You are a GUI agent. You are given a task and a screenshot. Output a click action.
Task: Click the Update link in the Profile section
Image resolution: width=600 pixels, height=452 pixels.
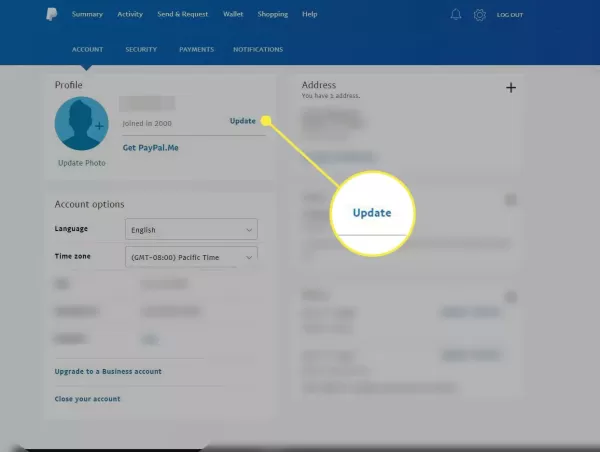[243, 121]
